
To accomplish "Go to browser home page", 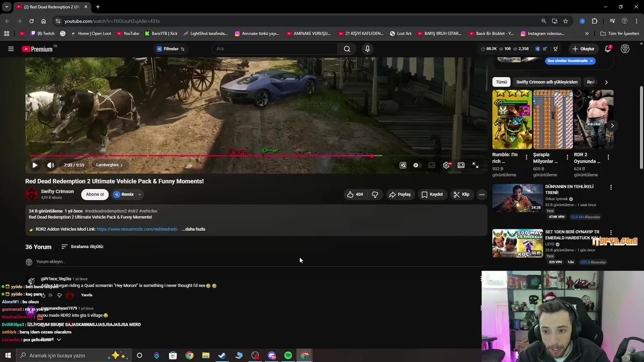I will pyautogui.click(x=43, y=21).
